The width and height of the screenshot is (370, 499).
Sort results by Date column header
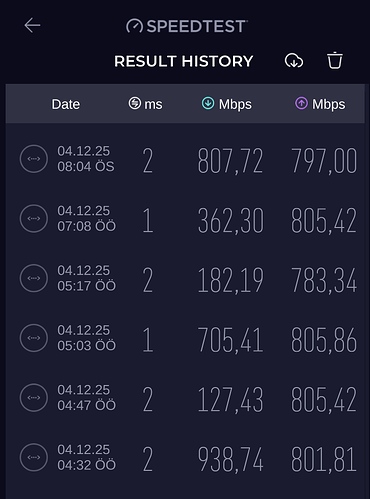(x=66, y=104)
